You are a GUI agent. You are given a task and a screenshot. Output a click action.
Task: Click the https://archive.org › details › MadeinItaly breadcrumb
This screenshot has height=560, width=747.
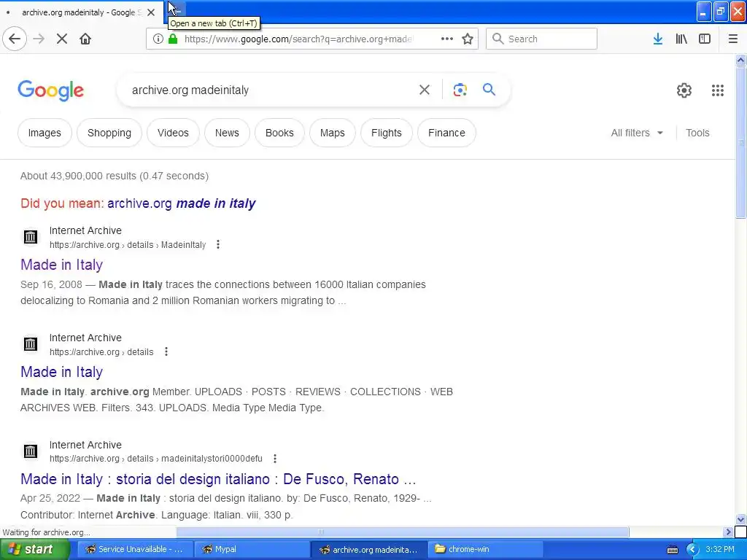pos(128,245)
